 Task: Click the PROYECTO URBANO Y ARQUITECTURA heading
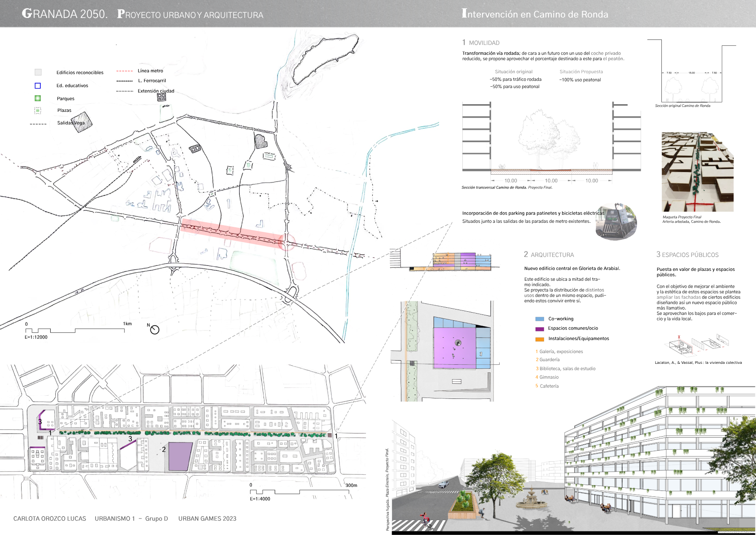tap(190, 14)
